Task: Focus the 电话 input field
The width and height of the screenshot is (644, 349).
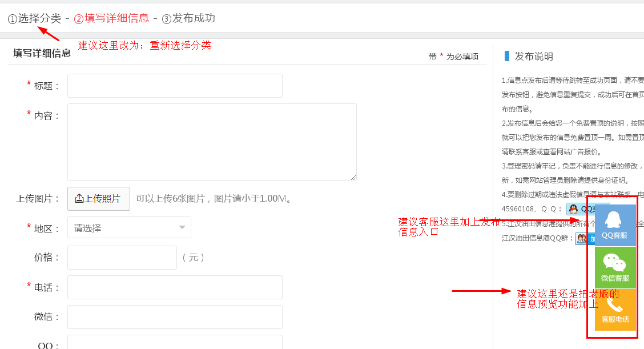Action: tap(175, 287)
